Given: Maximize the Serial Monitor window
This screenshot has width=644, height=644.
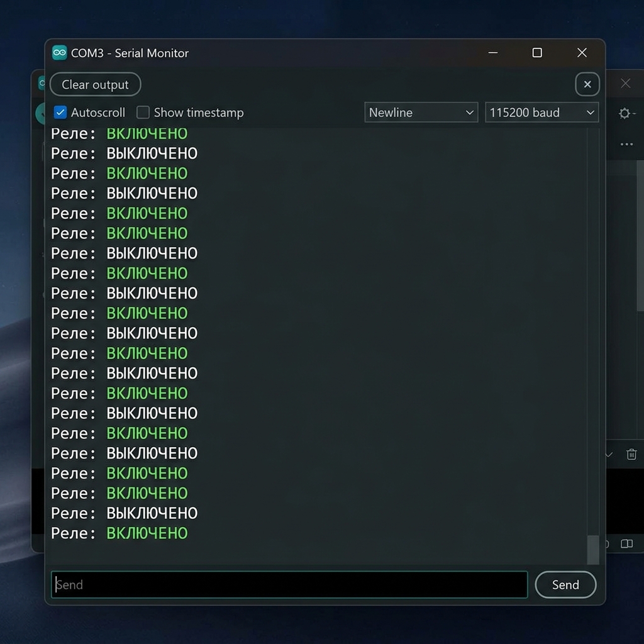Looking at the screenshot, I should click(537, 53).
